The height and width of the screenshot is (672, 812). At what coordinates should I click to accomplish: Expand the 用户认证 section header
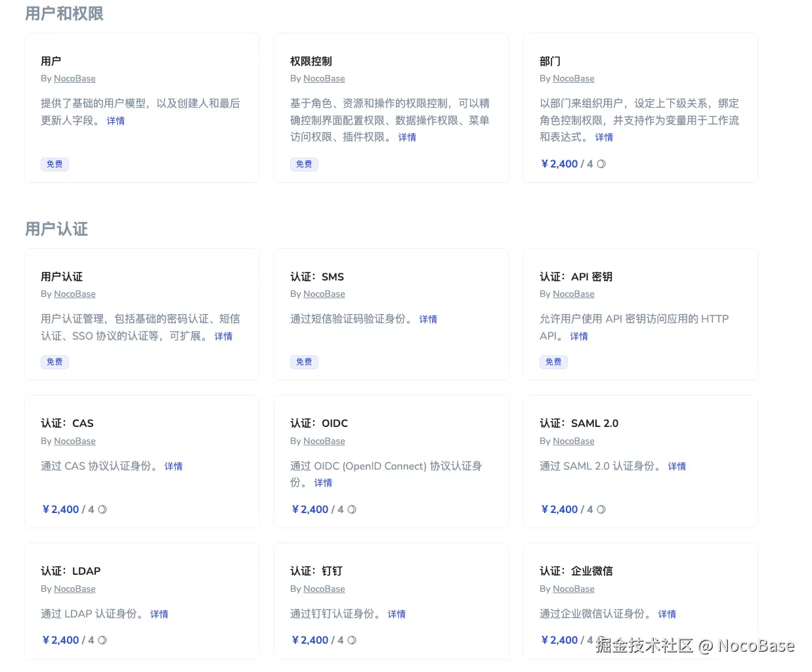56,229
